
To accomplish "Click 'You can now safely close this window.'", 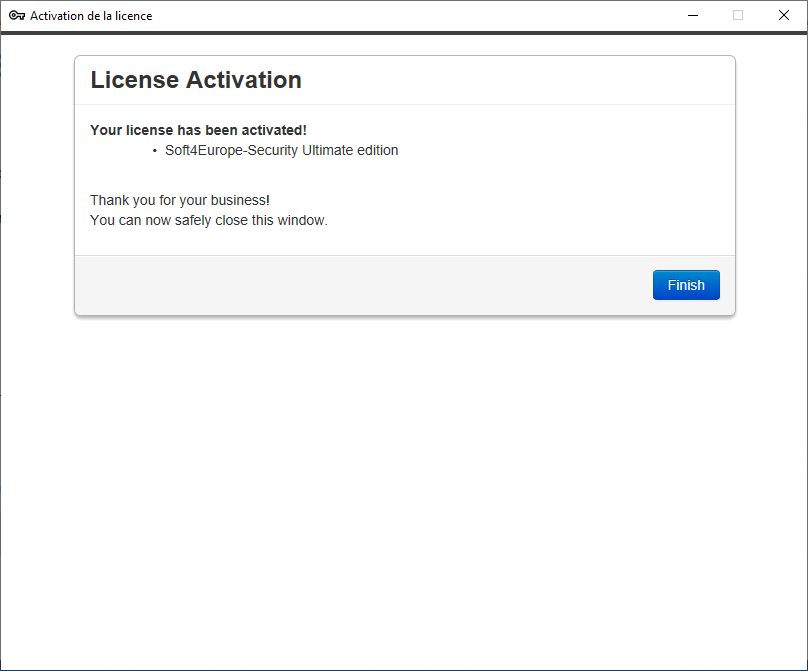I will (x=209, y=220).
